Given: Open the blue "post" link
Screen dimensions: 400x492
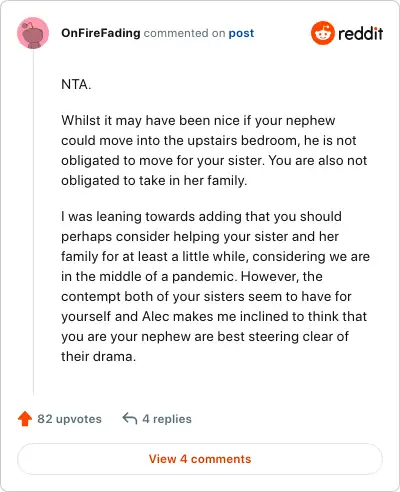Looking at the screenshot, I should pos(241,33).
